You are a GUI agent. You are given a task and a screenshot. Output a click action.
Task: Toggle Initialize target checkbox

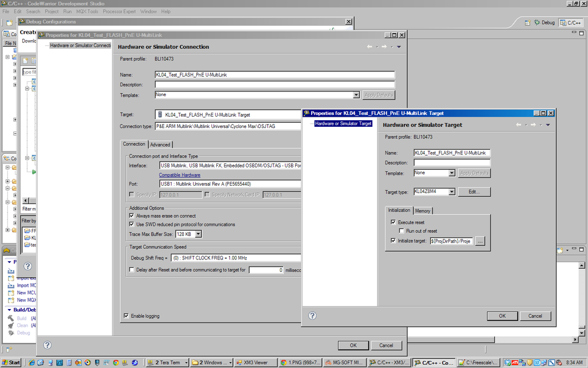394,241
